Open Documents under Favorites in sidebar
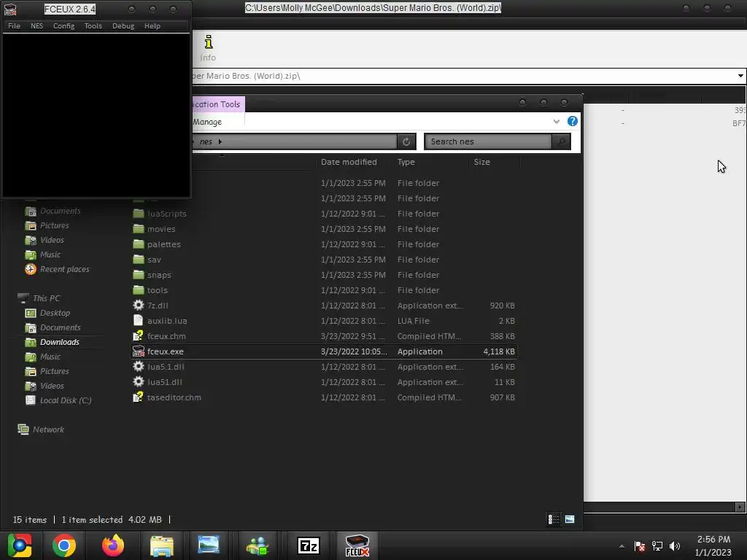This screenshot has width=747, height=560. (x=60, y=211)
